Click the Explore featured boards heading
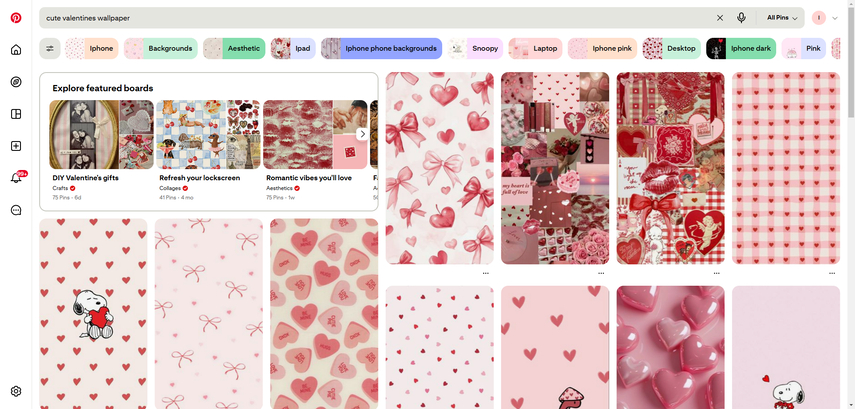The height and width of the screenshot is (409, 855). click(x=103, y=88)
